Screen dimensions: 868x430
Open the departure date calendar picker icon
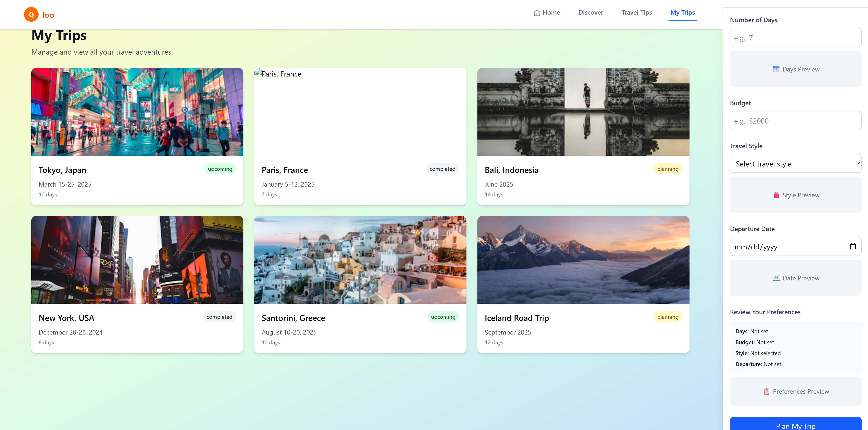click(x=852, y=246)
